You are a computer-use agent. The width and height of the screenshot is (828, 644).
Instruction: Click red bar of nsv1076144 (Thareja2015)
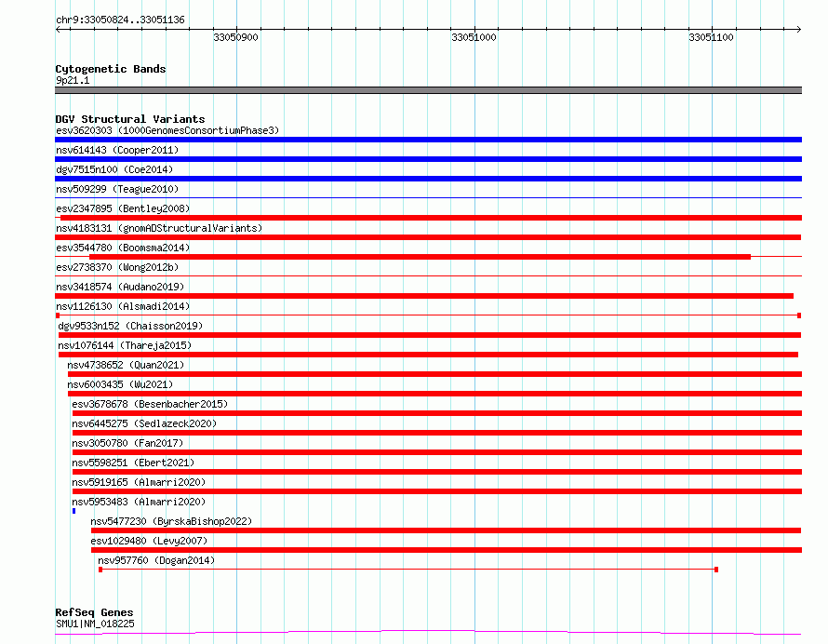[428, 355]
